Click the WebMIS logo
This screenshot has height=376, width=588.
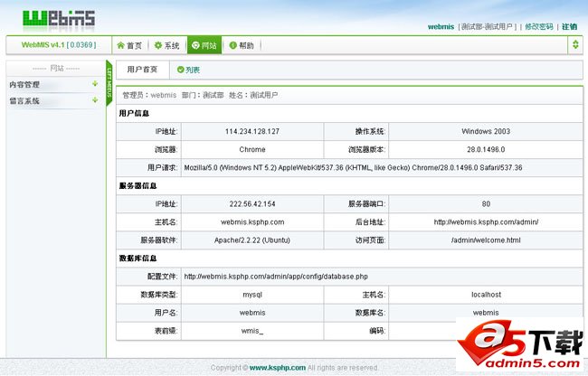59,19
